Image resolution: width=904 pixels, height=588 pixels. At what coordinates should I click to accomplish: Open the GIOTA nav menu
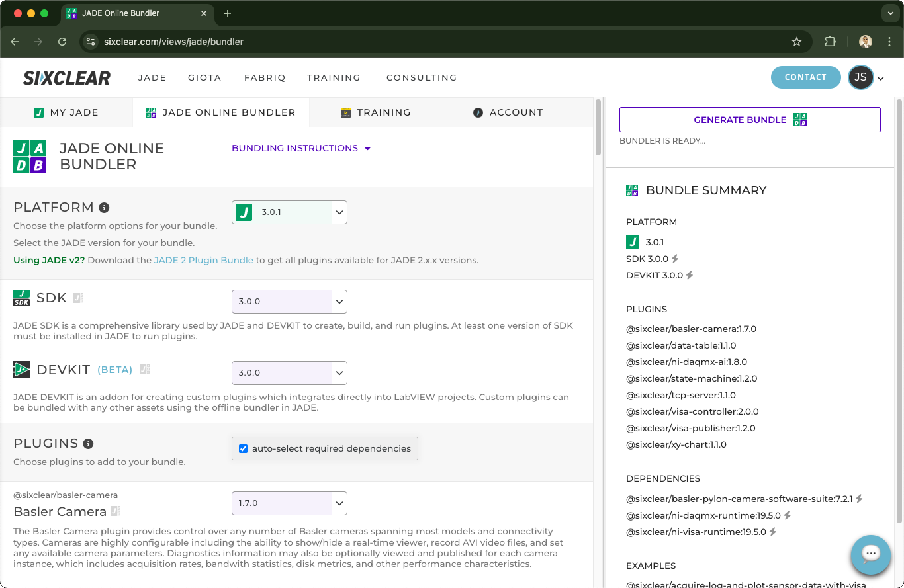(x=204, y=77)
